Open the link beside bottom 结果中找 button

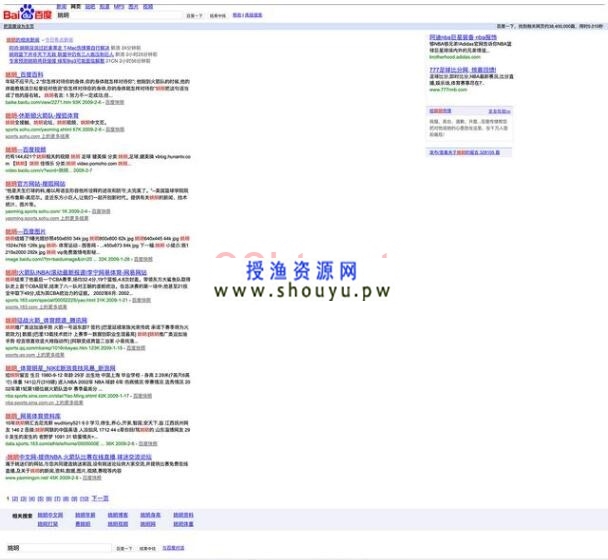[173, 548]
